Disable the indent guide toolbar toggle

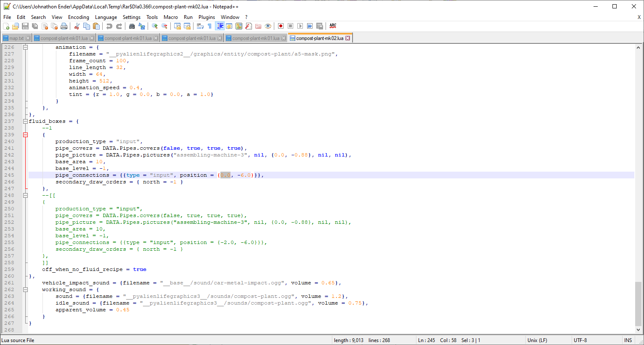point(220,26)
